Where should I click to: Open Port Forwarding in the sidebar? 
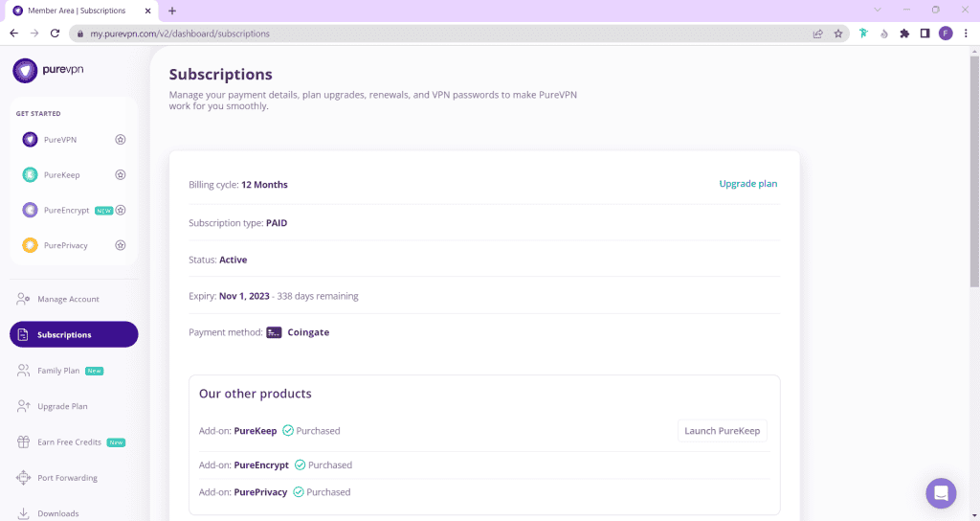(74, 478)
